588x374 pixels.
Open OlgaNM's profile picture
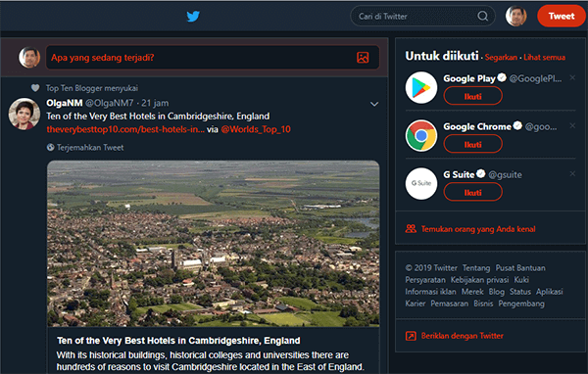[24, 114]
